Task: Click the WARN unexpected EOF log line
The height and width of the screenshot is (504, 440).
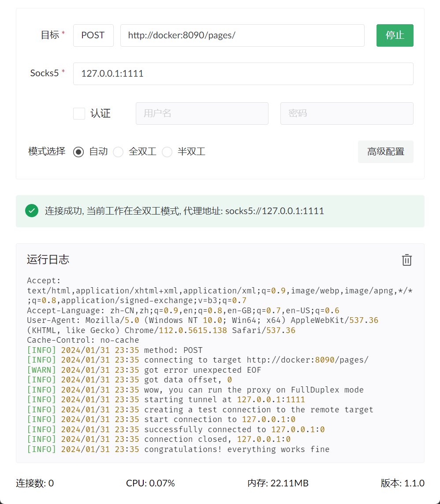Action: point(144,370)
